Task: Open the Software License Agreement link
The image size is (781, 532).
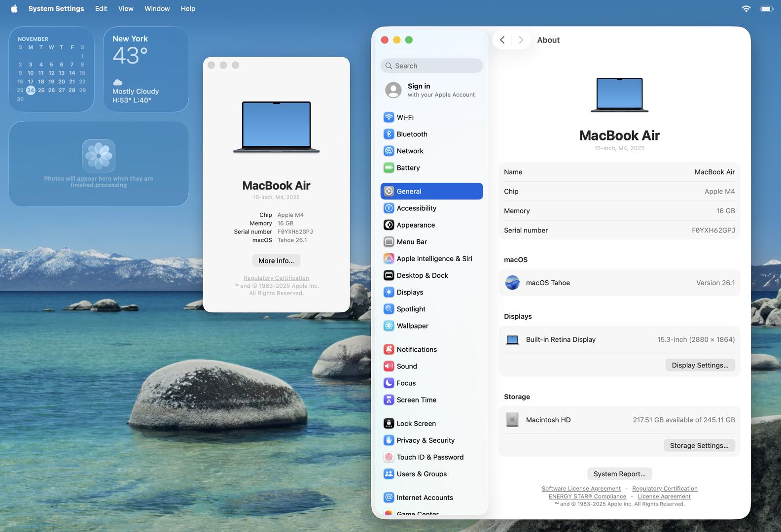Action: [581, 489]
